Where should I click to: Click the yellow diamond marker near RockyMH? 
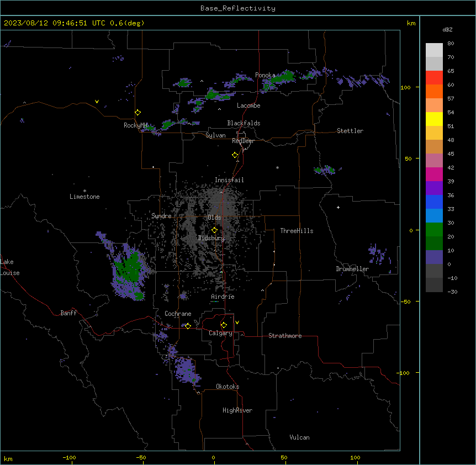137,113
